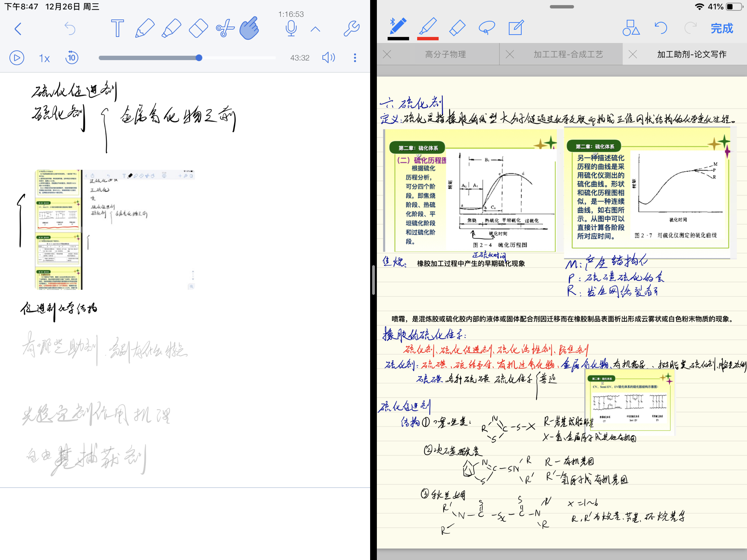Viewport: 747px width, 560px height.
Task: Open the shapes tool icon
Action: [x=631, y=28]
